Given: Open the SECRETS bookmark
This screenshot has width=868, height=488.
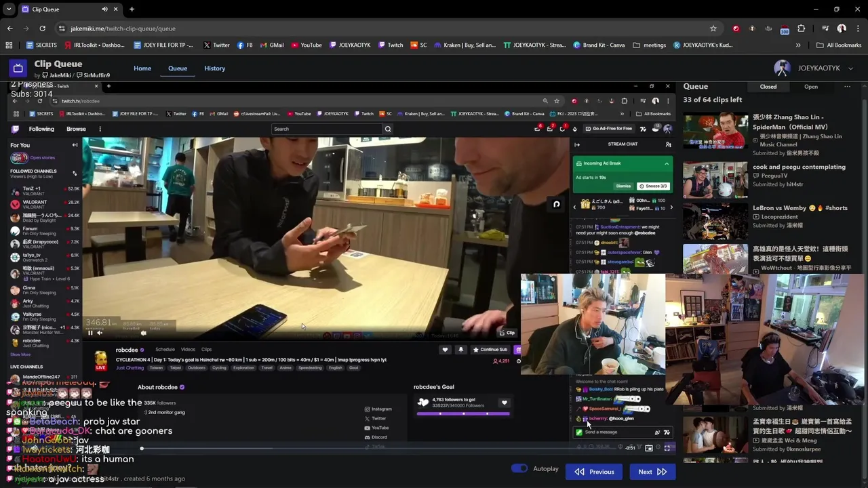Looking at the screenshot, I should click(41, 45).
